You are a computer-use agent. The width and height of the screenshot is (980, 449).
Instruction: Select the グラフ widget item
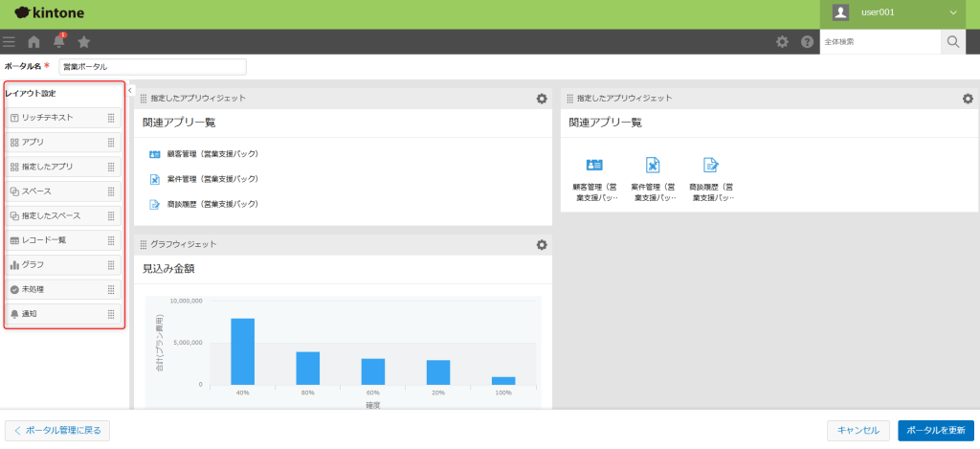tap(63, 264)
